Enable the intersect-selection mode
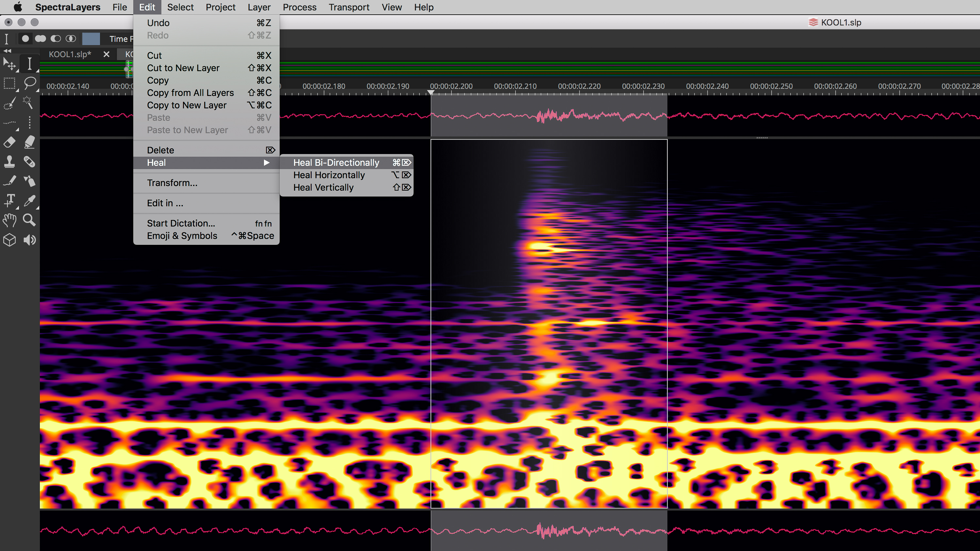 tap(71, 39)
